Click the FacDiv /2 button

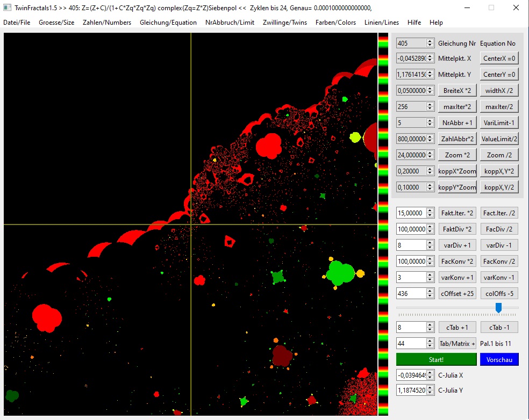(x=499, y=229)
